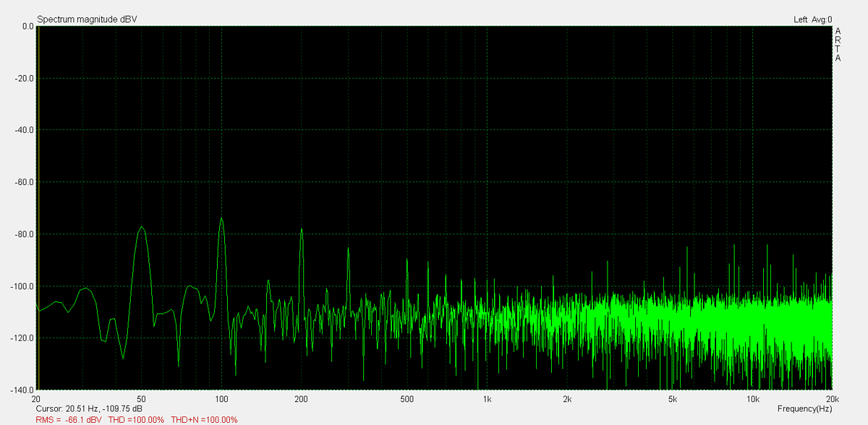
Task: Click the 'Left Avg:0' channel label
Action: (812, 20)
